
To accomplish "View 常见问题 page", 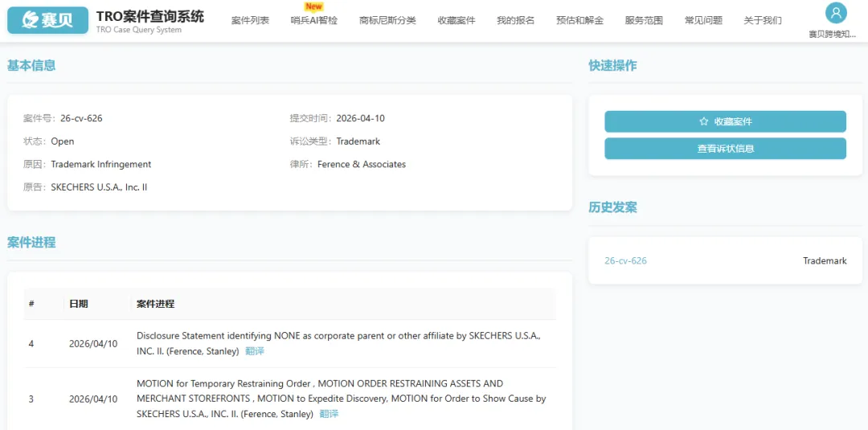I will pyautogui.click(x=703, y=20).
